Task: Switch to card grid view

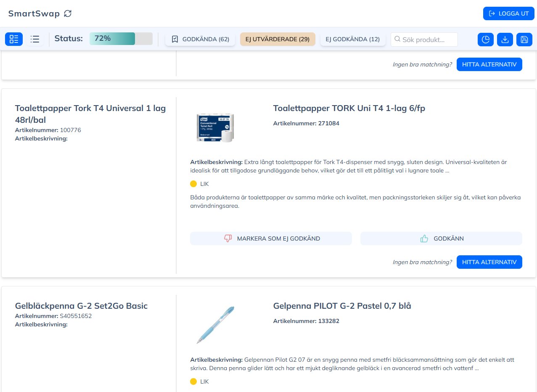Action: 14,39
